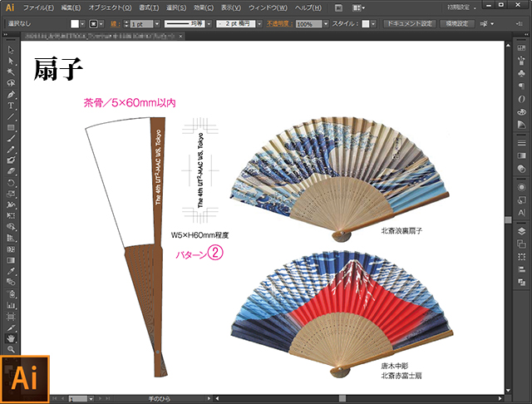This screenshot has height=404, width=532.
Task: Open the Artboards panel icon
Action: 521,244
